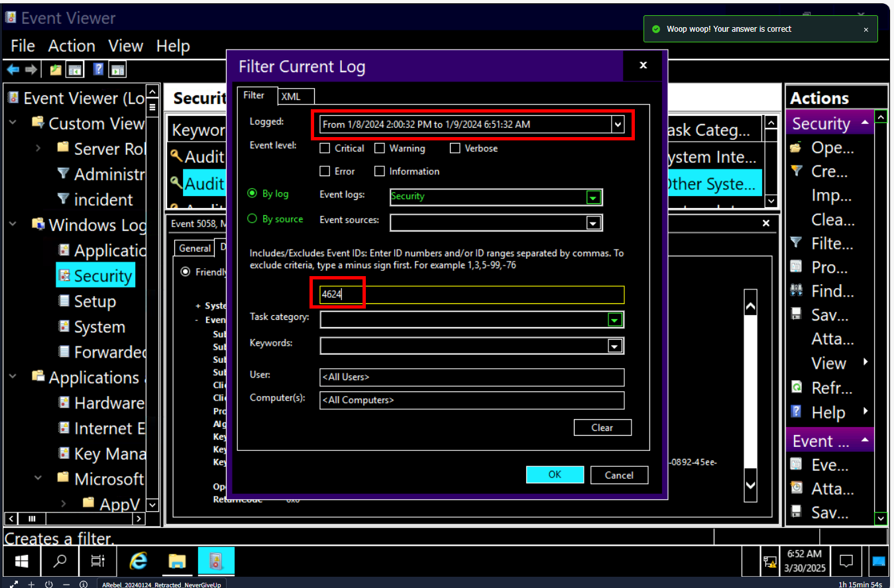Switch to the XML tab

click(291, 97)
